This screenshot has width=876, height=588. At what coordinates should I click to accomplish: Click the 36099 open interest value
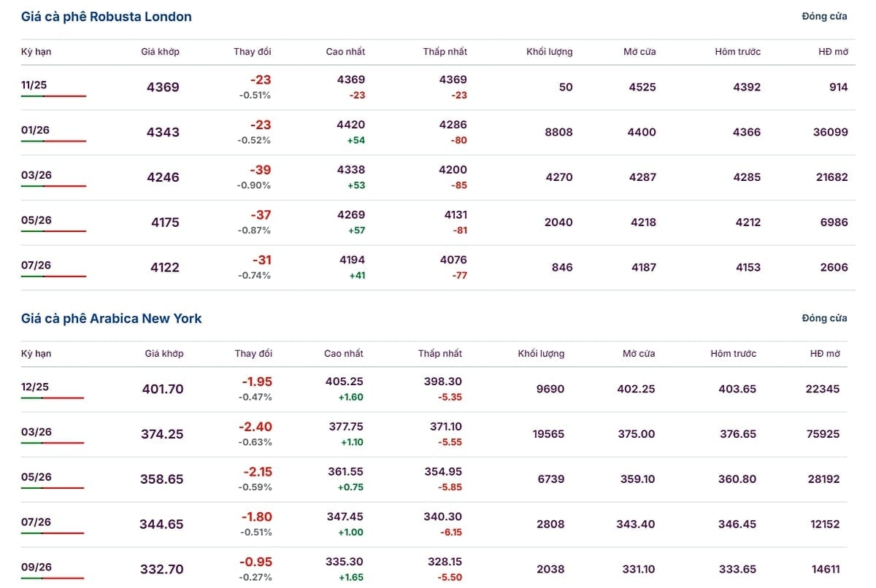[x=830, y=133]
